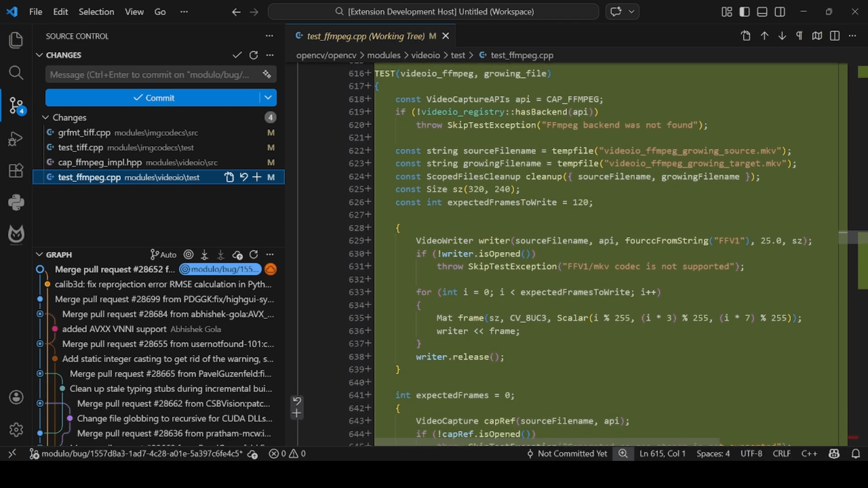Commit staged changes via checkmark icon
The height and width of the screenshot is (488, 868).
(237, 55)
